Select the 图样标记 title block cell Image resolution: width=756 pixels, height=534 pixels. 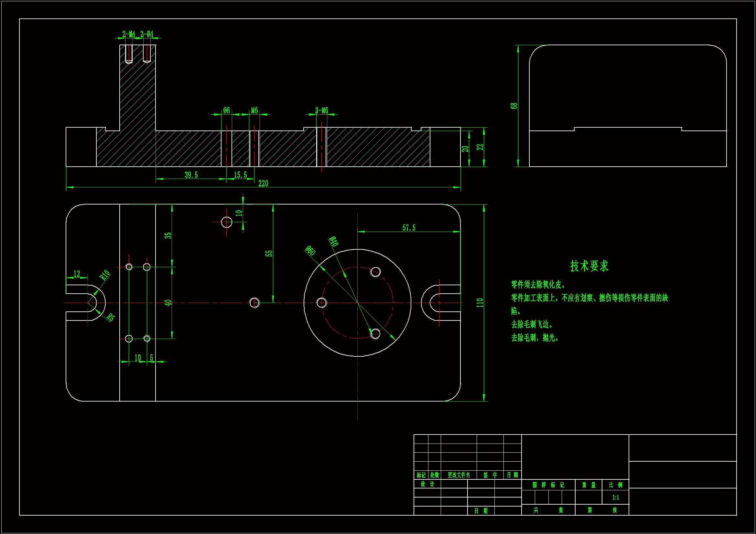(548, 485)
